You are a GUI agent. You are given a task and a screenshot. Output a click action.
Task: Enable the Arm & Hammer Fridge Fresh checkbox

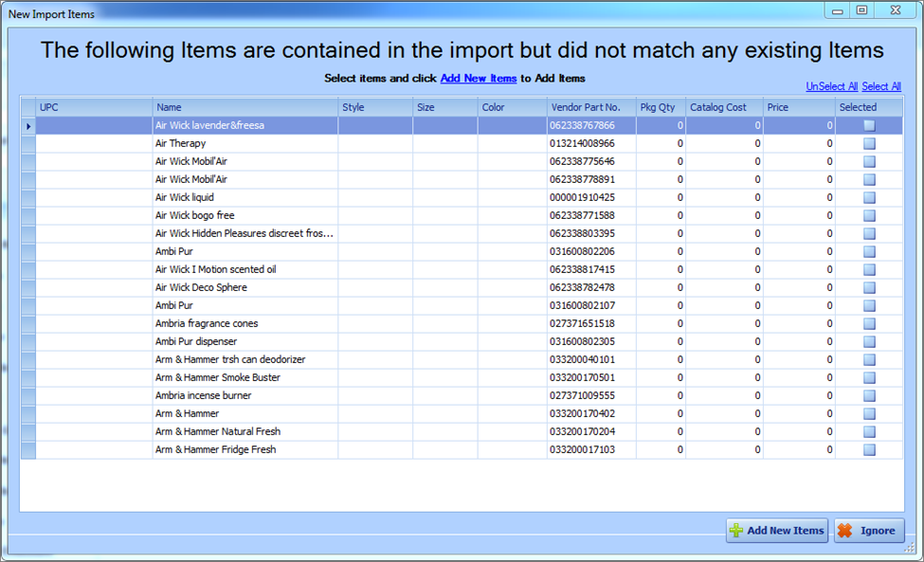tap(869, 450)
